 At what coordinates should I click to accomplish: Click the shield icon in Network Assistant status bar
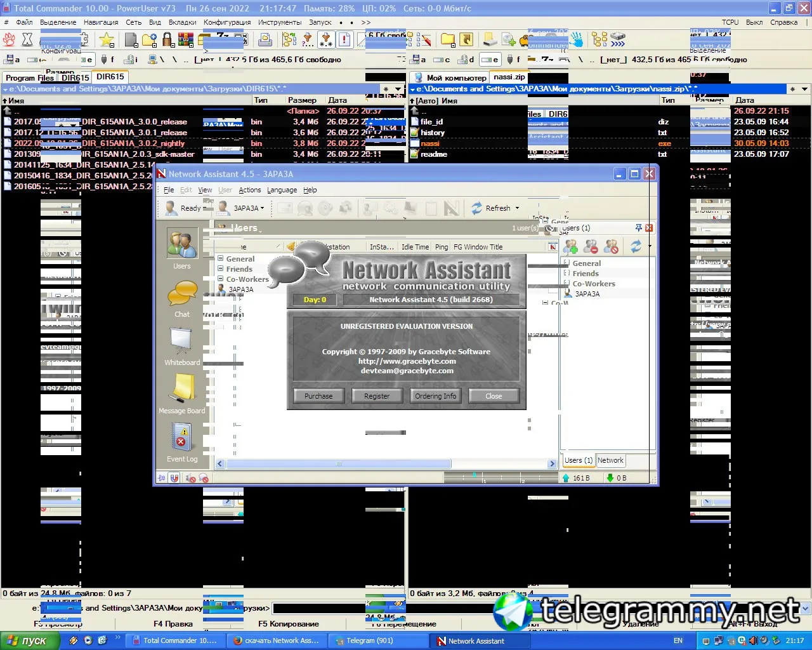pos(174,478)
